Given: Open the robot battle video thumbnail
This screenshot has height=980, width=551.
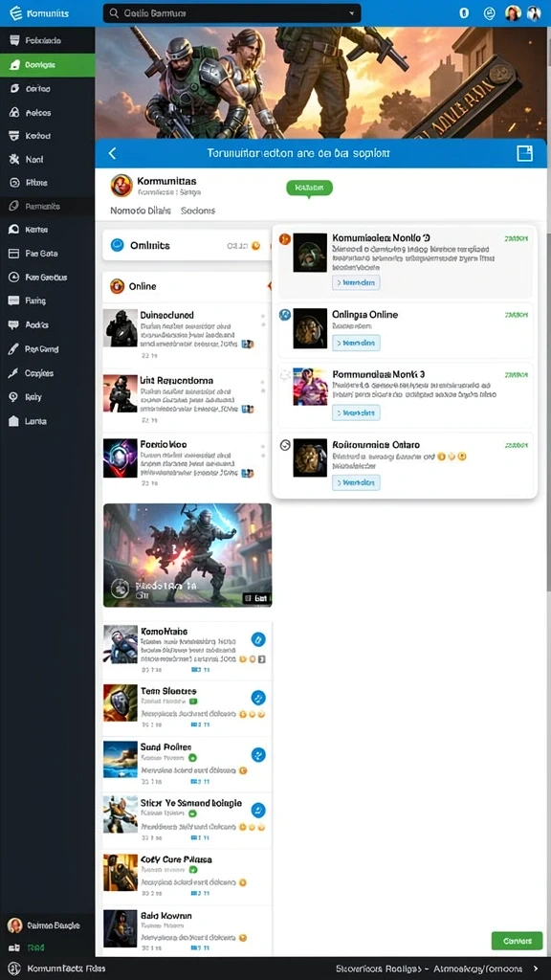Looking at the screenshot, I should tap(187, 555).
